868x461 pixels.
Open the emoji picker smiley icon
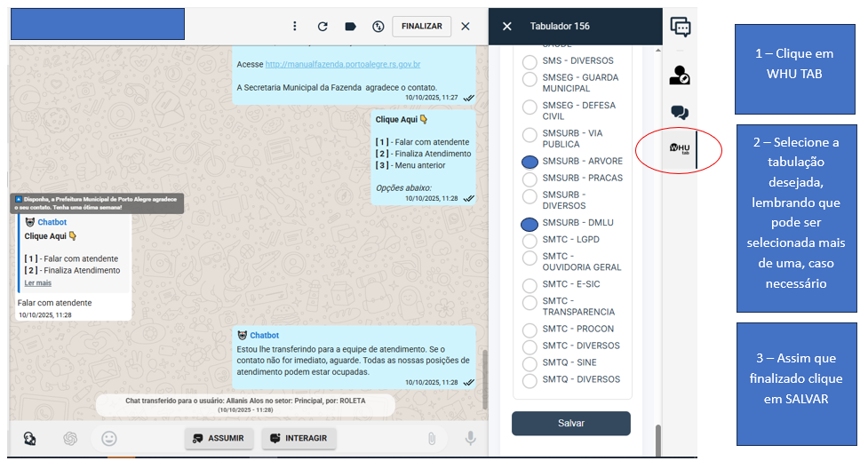[109, 438]
